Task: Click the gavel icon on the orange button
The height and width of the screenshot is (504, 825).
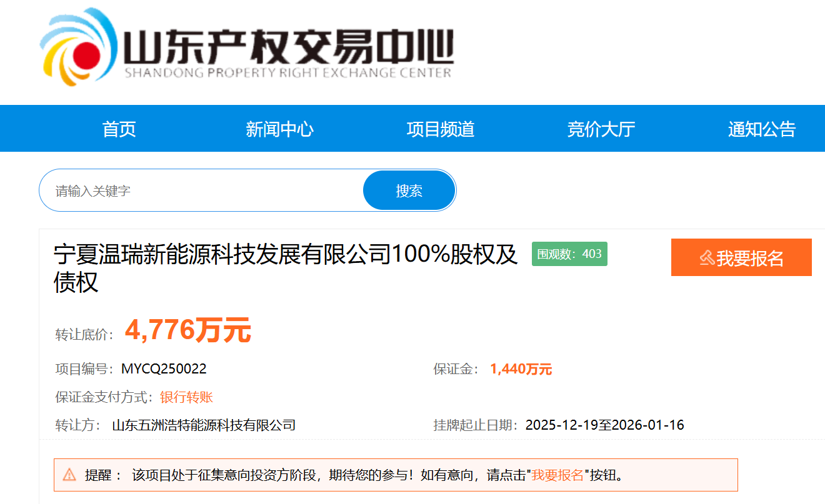Action: 706,257
